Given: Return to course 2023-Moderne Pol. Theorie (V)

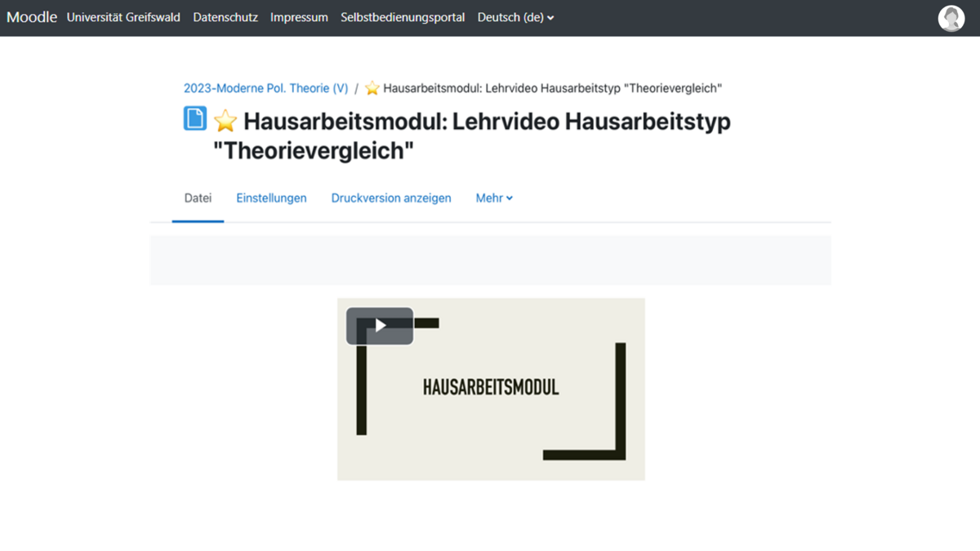Looking at the screenshot, I should tap(265, 88).
